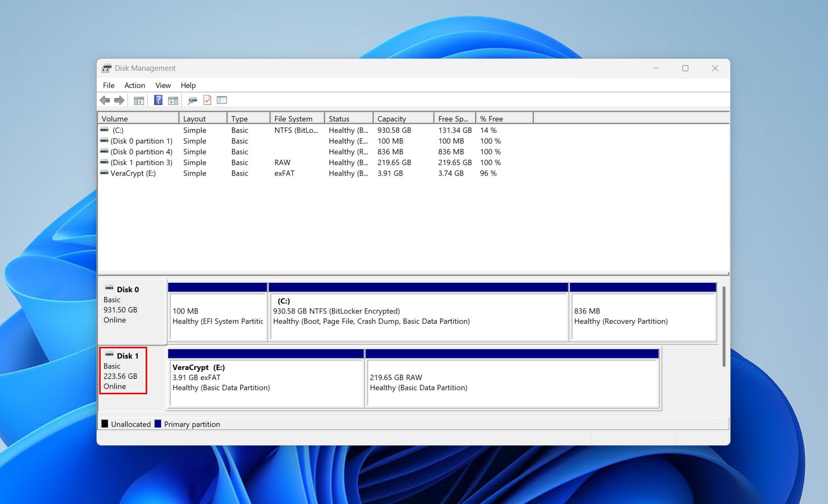
Task: Sort by the Capacity column header
Action: tap(404, 118)
